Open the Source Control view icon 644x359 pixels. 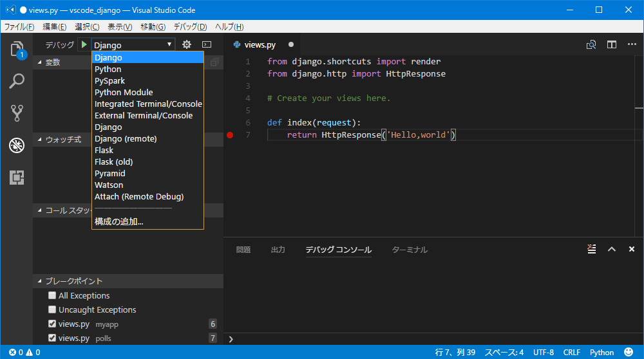(17, 113)
